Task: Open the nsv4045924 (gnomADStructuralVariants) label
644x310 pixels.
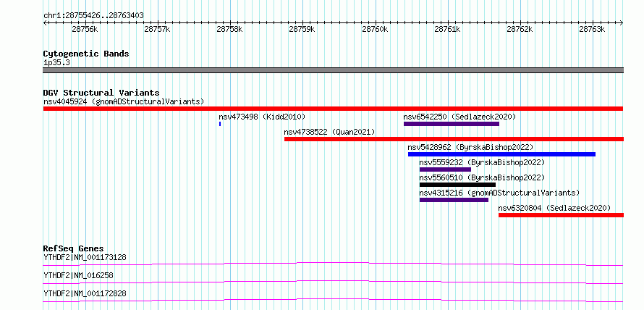Action: pyautogui.click(x=124, y=101)
